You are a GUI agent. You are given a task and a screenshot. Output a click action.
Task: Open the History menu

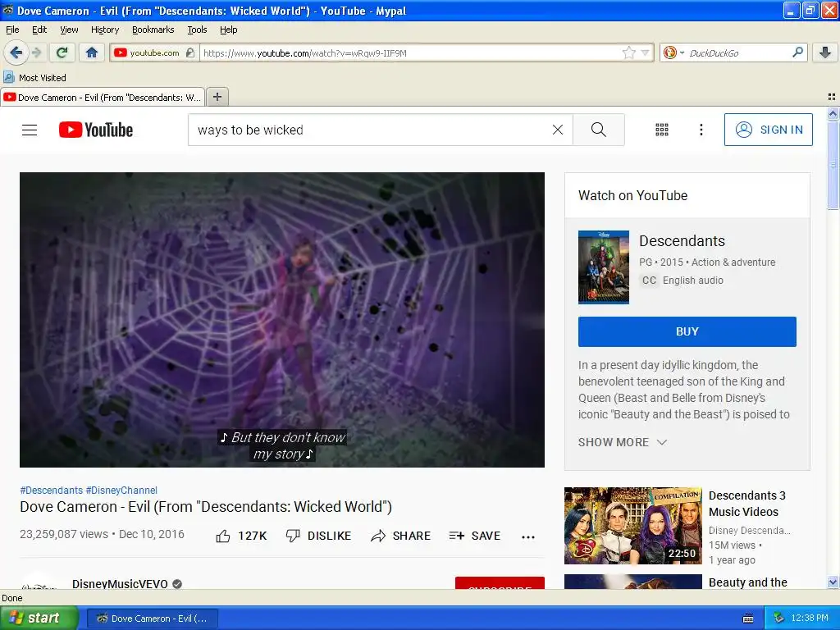click(x=105, y=30)
